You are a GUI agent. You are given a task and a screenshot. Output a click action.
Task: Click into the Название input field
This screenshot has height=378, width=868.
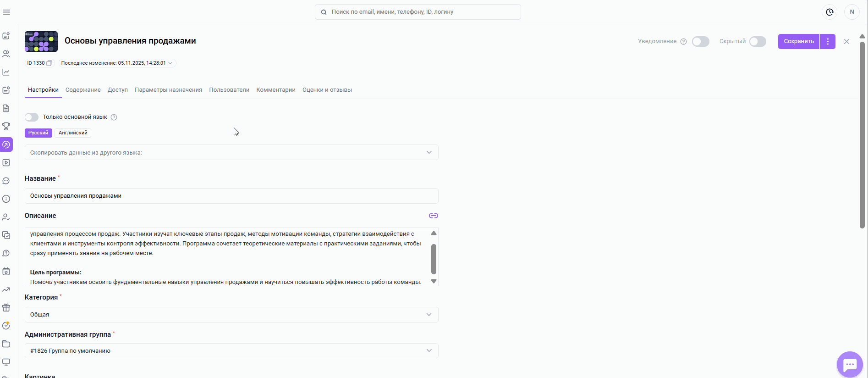(231, 196)
